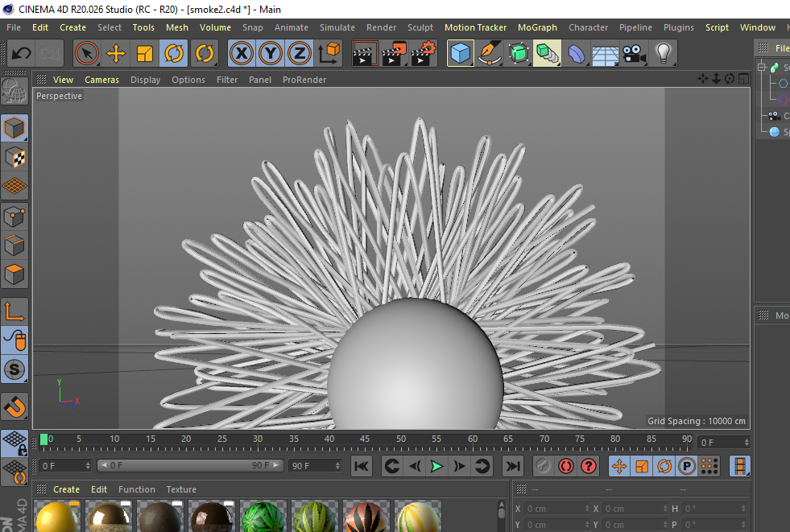The image size is (790, 532).
Task: Switch to Workplane mode orange grid
Action: click(x=14, y=186)
